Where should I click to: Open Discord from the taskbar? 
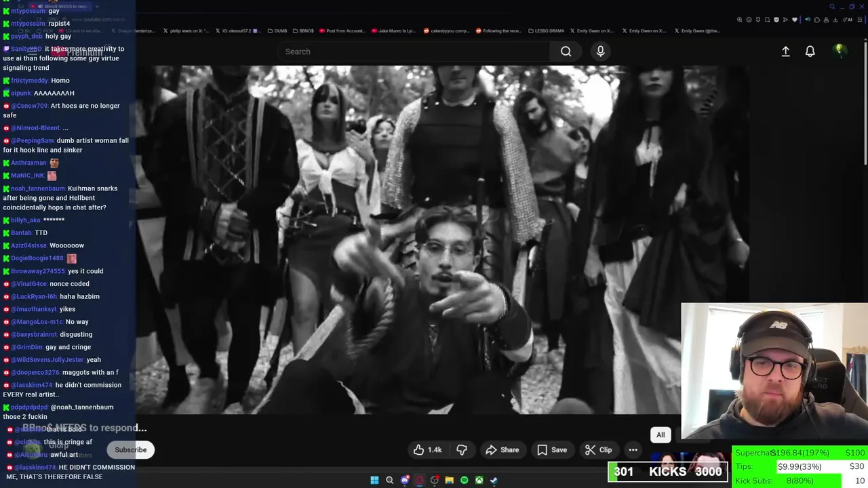405,480
